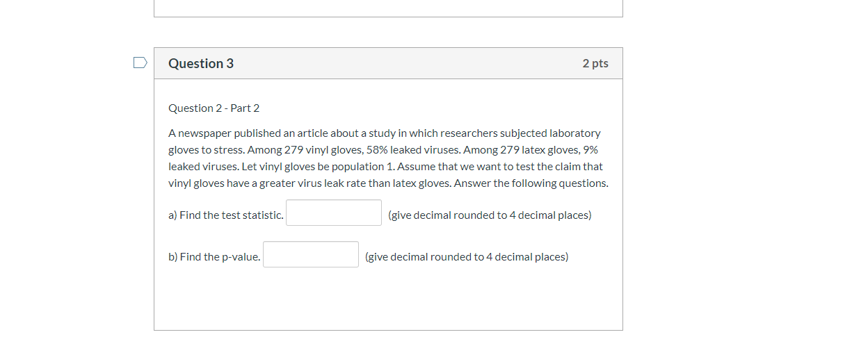The width and height of the screenshot is (868, 355).
Task: Click the test statistic answer box
Action: tap(334, 213)
